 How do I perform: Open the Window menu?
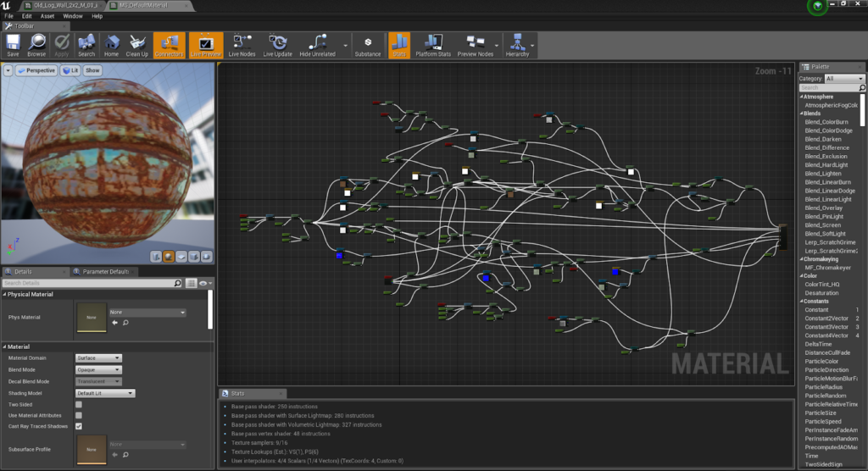[73, 16]
